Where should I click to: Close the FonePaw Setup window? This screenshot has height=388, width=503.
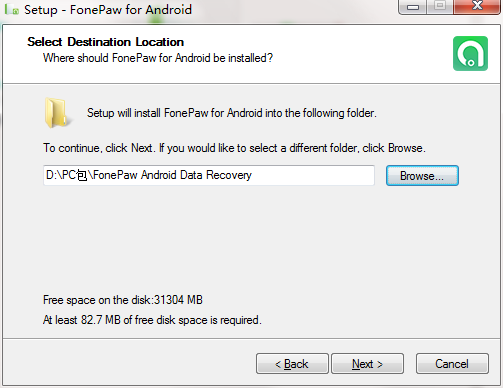[477, 7]
